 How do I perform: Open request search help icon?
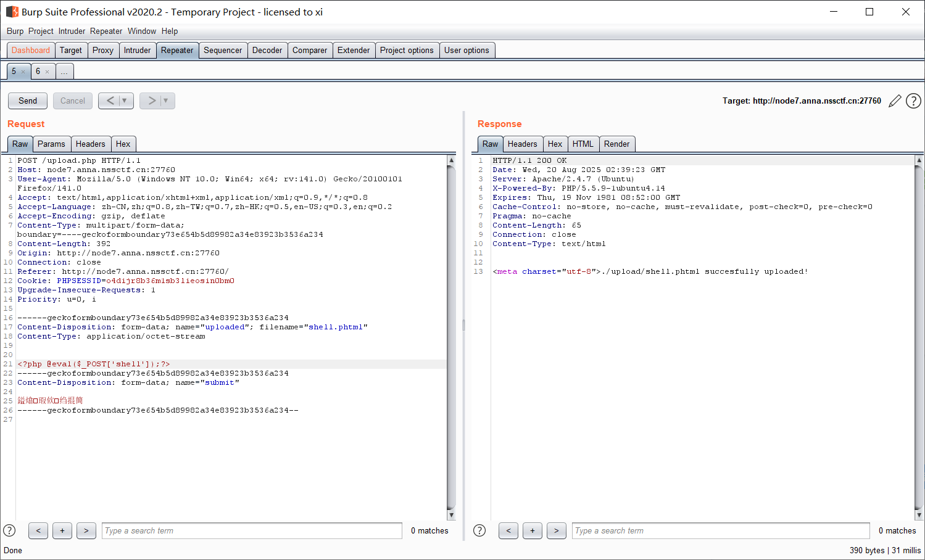point(9,530)
